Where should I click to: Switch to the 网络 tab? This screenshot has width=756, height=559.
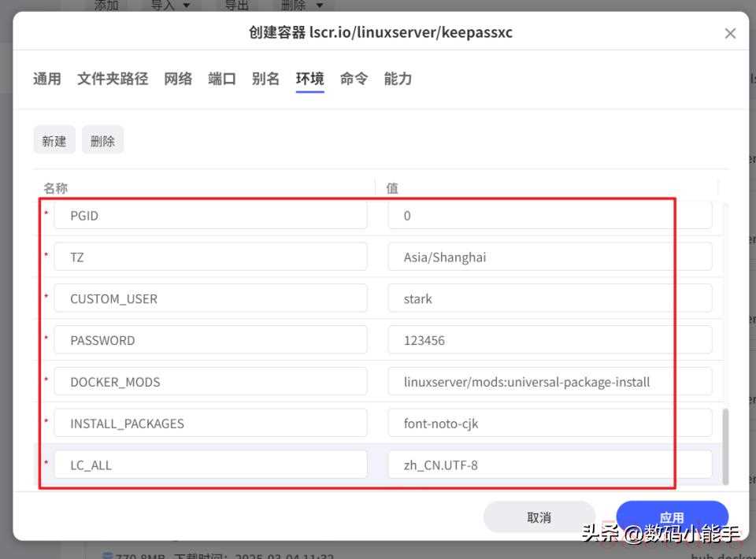tap(178, 79)
